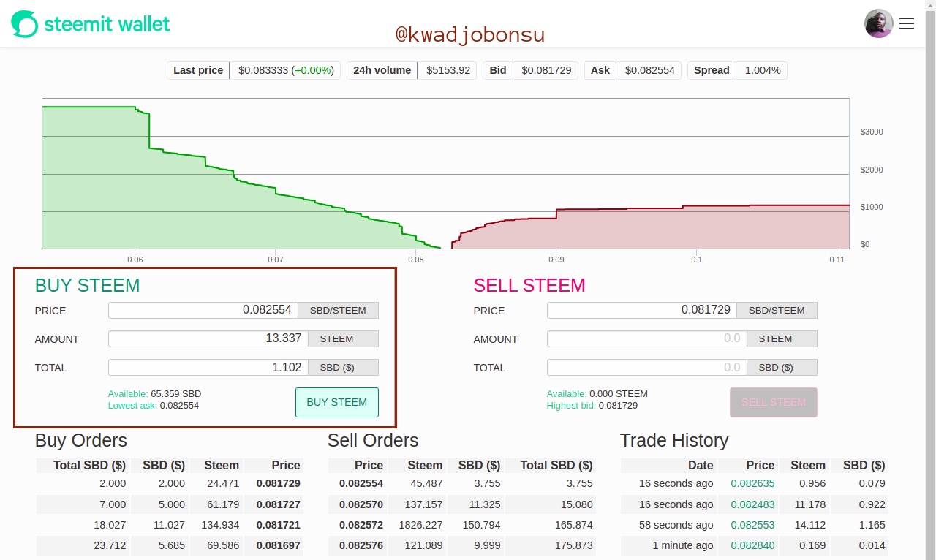Select buy order priced 0.081729
Image resolution: width=936 pixels, height=560 pixels.
click(170, 483)
